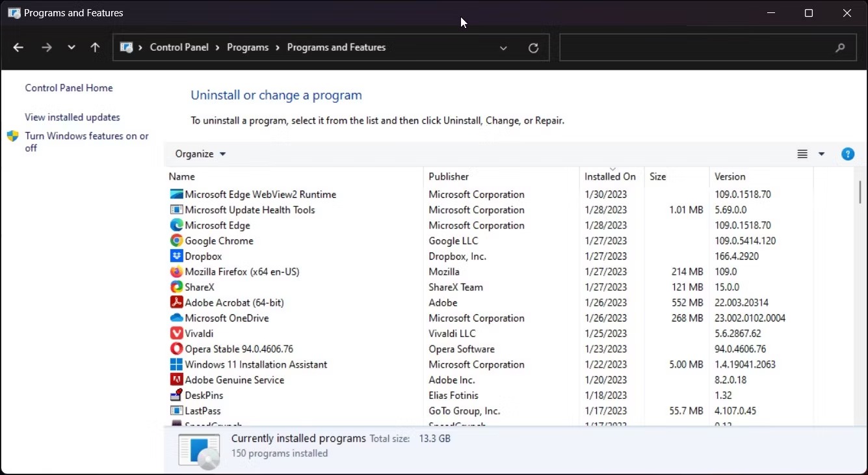Go back with the back arrow
Image resolution: width=868 pixels, height=475 pixels.
pyautogui.click(x=18, y=47)
